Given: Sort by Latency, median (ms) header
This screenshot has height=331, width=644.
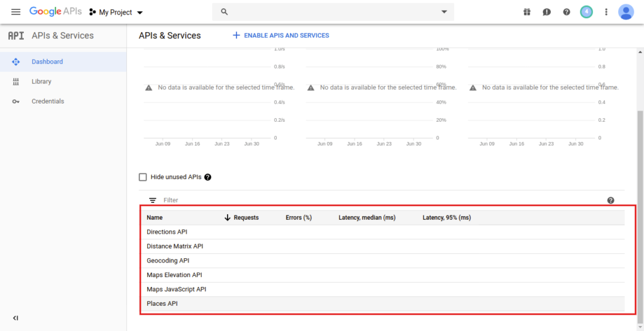Looking at the screenshot, I should point(367,218).
